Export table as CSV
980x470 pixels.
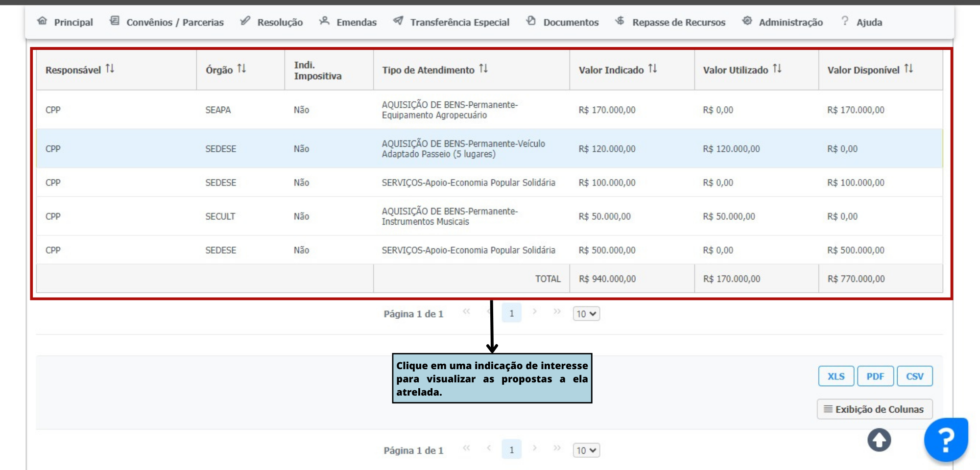coord(914,376)
